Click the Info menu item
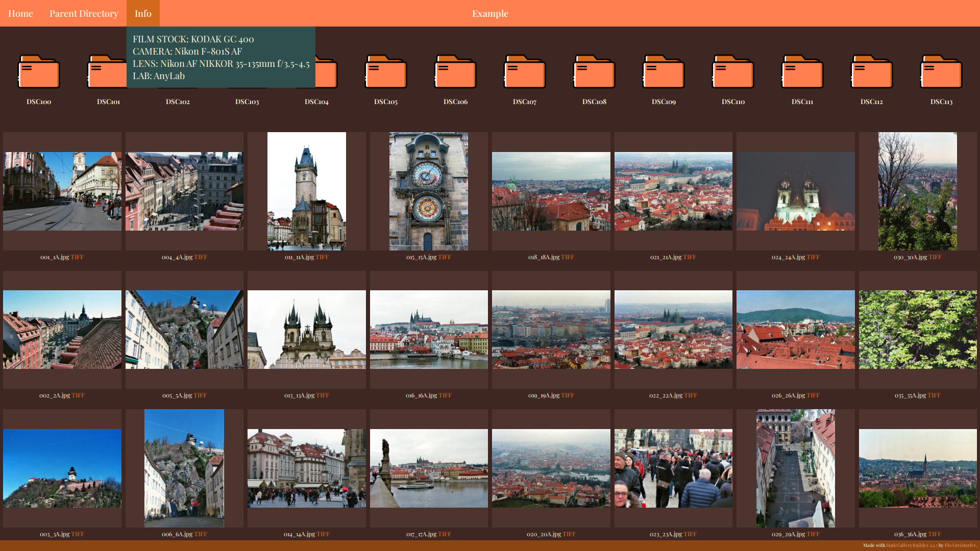Image resolution: width=980 pixels, height=551 pixels. coord(143,13)
